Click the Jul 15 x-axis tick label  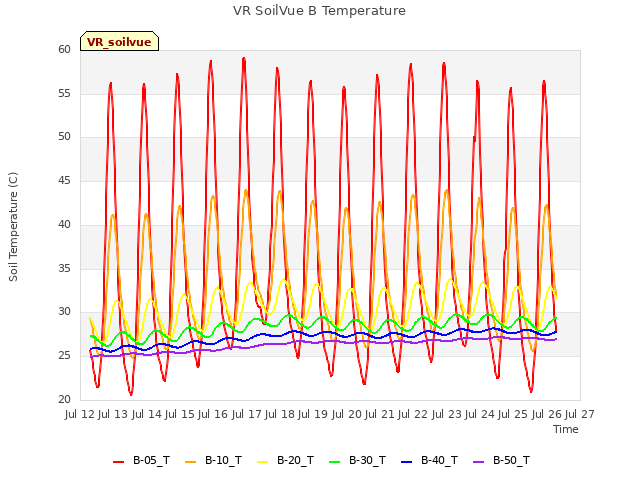[x=180, y=414]
